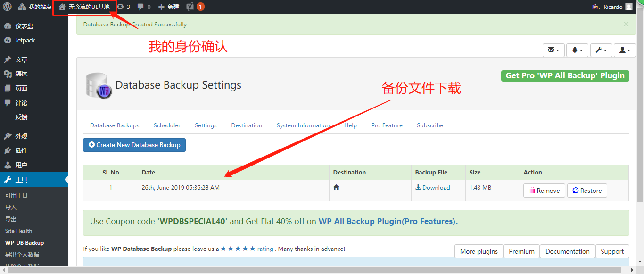This screenshot has width=644, height=274.
Task: Open 文章 posts menu
Action: pos(34,59)
